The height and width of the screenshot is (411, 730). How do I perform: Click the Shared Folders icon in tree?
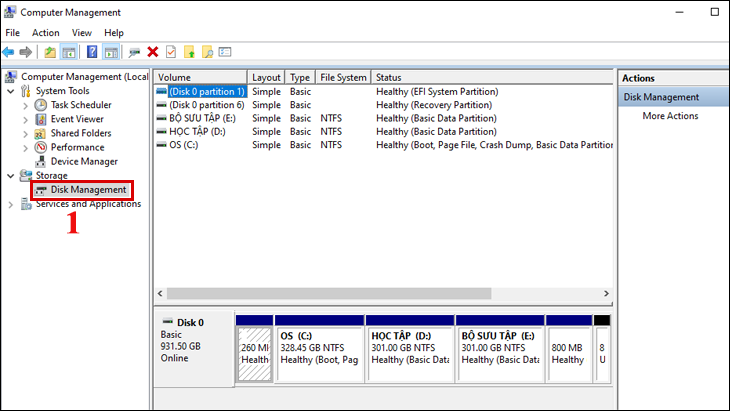40,134
